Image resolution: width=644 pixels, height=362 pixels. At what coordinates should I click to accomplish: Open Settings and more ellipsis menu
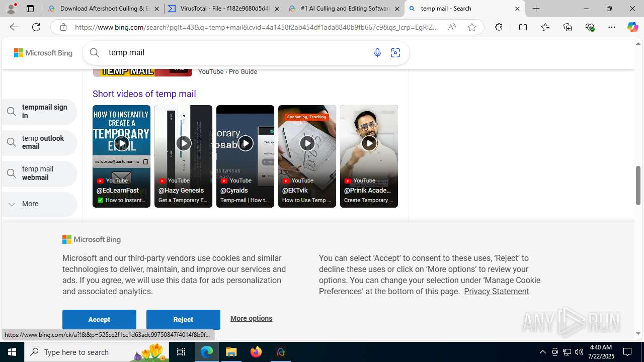tap(612, 27)
